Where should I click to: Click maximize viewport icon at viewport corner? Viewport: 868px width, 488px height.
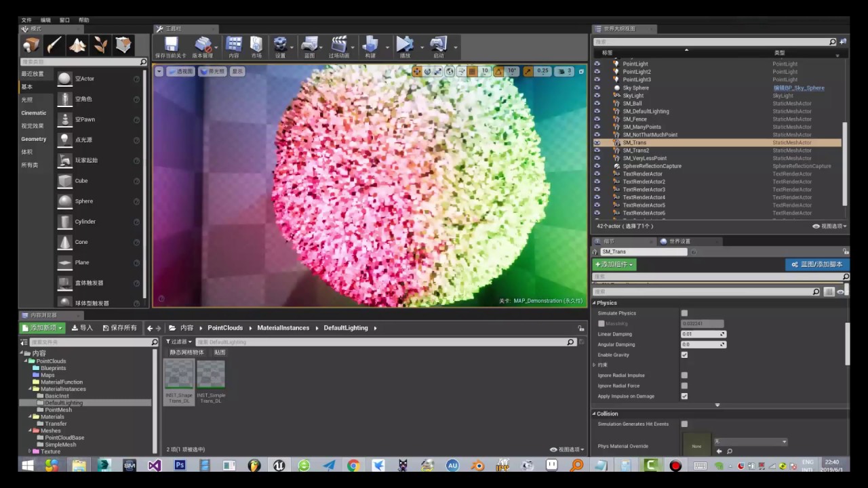(581, 71)
